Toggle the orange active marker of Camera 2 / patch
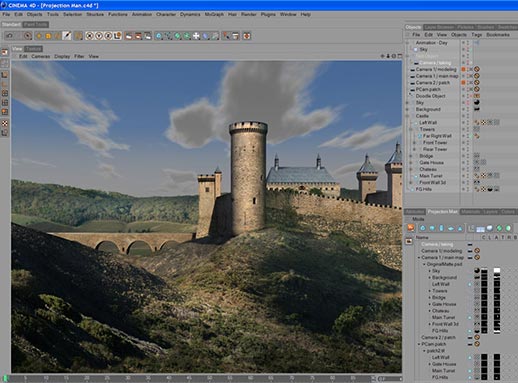Image resolution: width=518 pixels, height=383 pixels. (463, 82)
